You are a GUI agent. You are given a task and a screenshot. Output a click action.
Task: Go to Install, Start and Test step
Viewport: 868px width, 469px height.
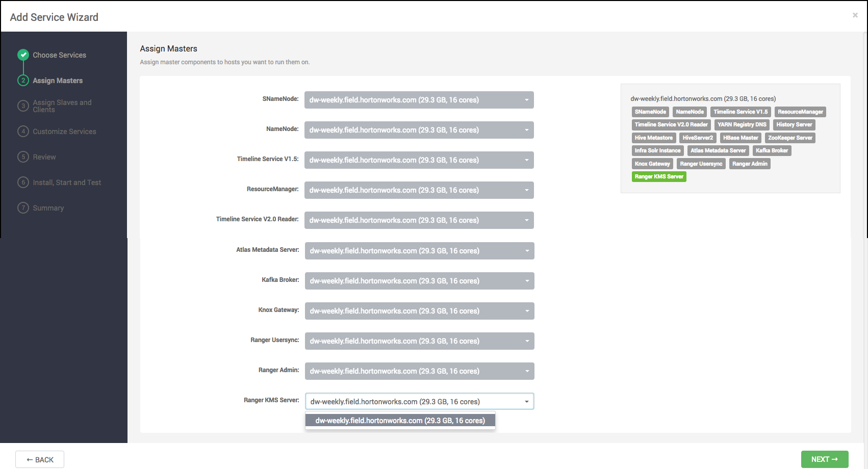pyautogui.click(x=67, y=183)
